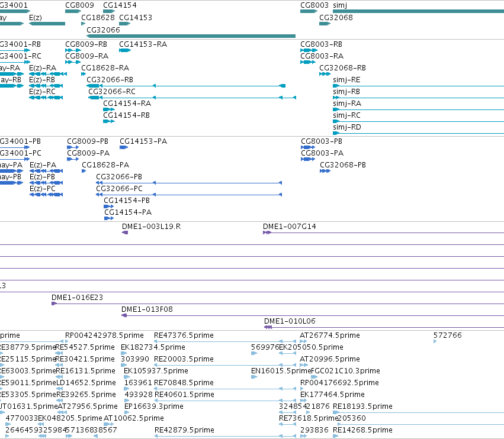Open transcript CG14154-RB
Screen dimensions: 504x439
[x=109, y=121]
